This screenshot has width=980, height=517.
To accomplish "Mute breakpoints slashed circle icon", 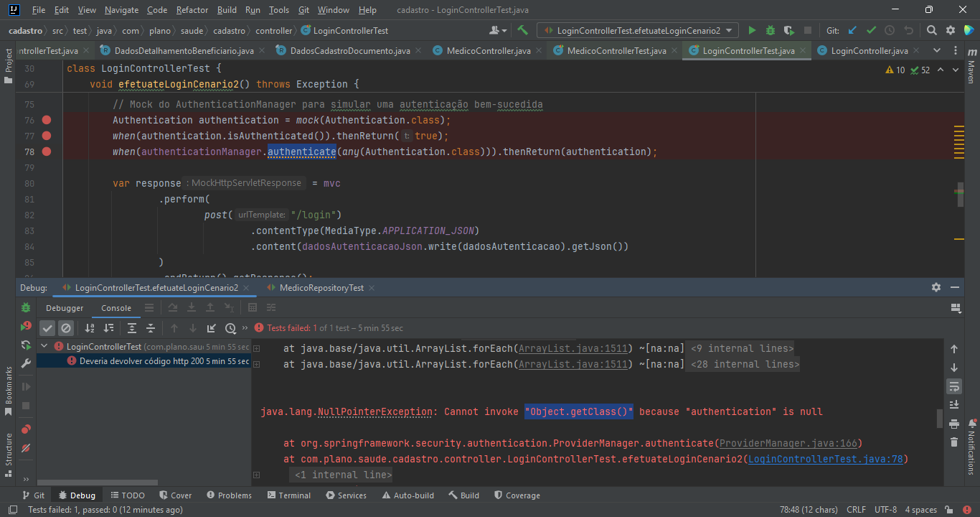I will (x=26, y=448).
